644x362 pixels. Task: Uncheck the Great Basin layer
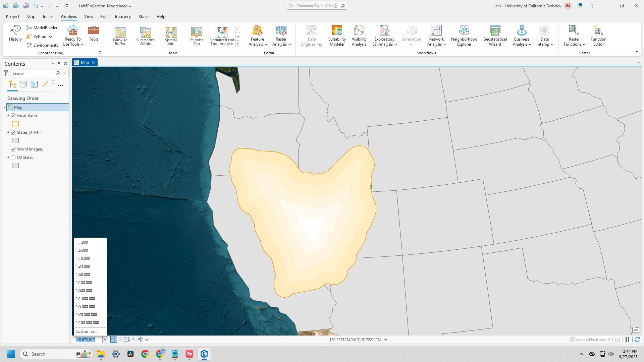coord(13,116)
